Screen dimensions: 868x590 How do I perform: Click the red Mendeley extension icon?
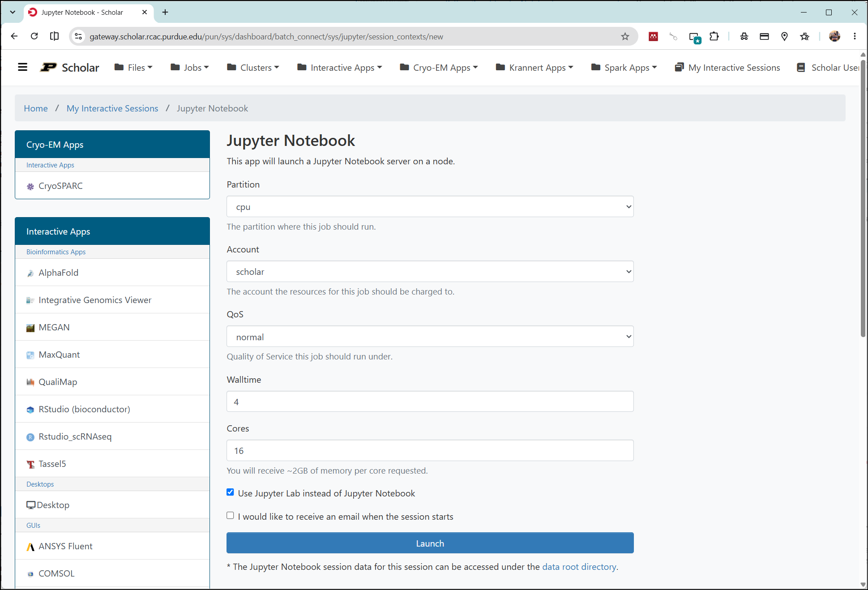(653, 36)
